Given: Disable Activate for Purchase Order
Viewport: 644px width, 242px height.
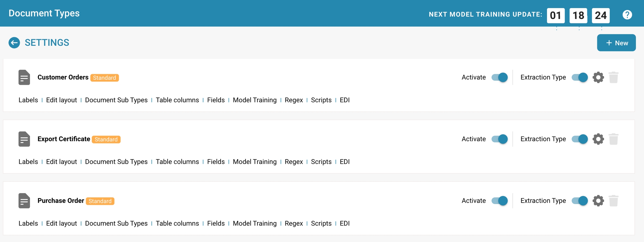Looking at the screenshot, I should [x=499, y=201].
